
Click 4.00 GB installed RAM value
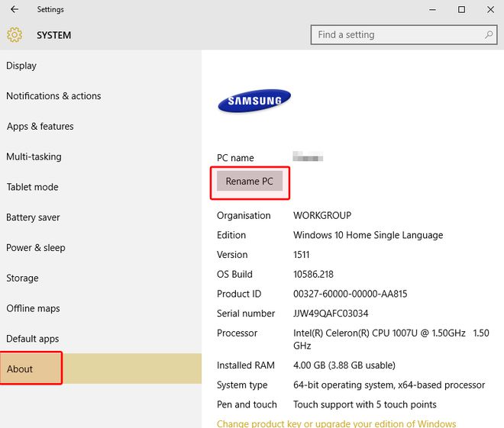pos(344,365)
